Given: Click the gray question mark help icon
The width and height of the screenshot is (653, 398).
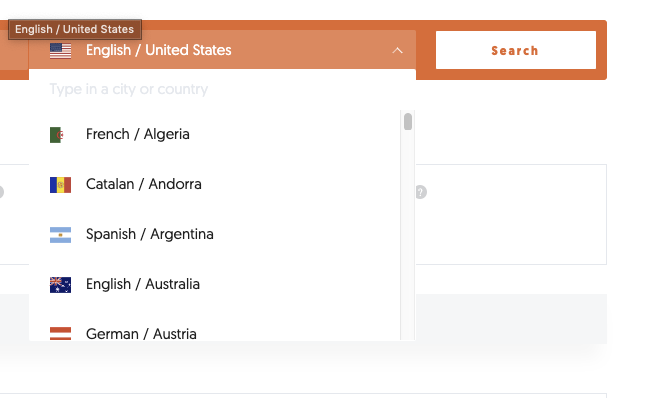Looking at the screenshot, I should click(421, 192).
